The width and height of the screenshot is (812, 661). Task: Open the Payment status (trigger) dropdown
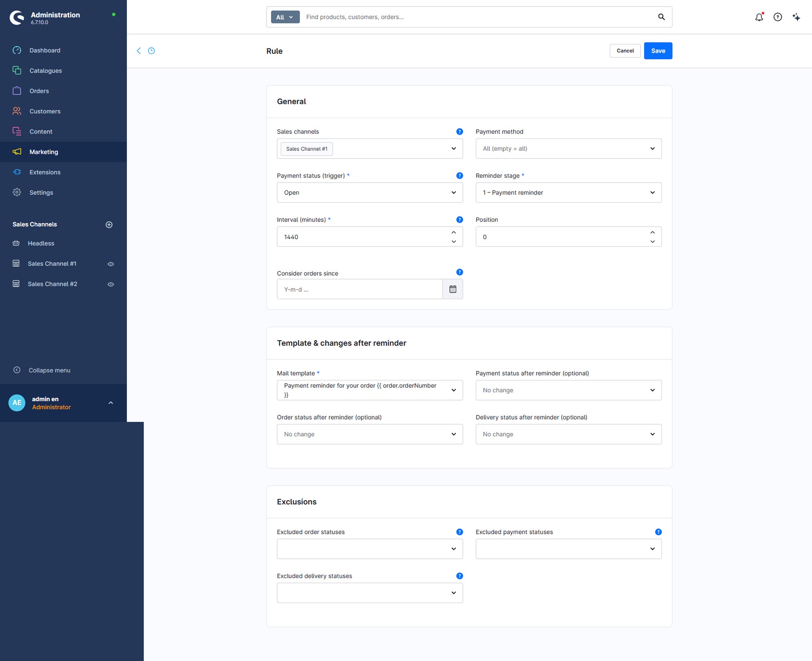pyautogui.click(x=370, y=192)
